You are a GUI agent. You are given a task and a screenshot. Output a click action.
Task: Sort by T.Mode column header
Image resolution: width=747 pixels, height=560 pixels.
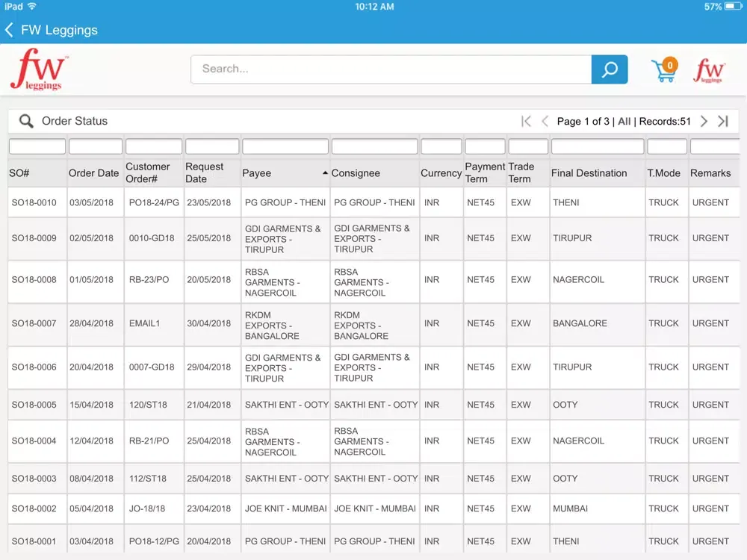click(x=663, y=173)
